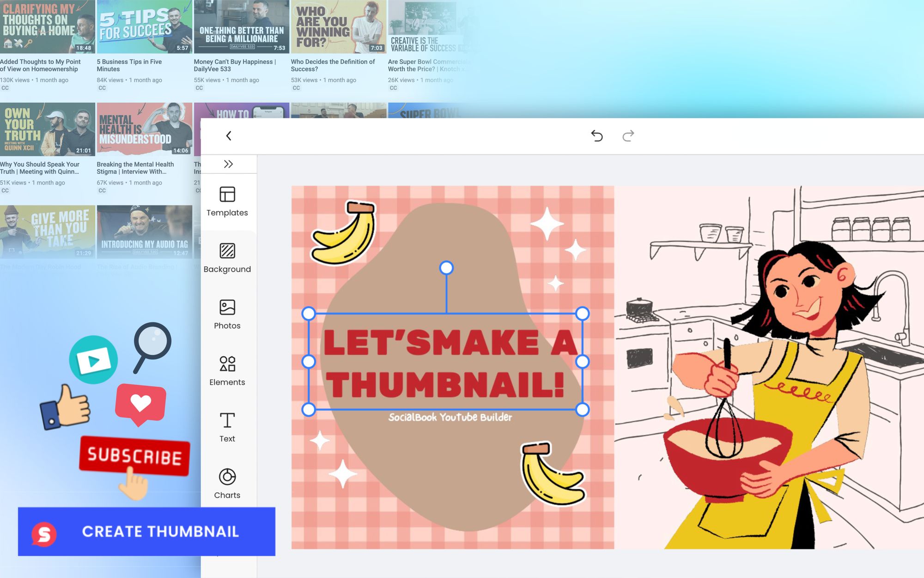
Task: Open the Give More Than You Take thumbnail
Action: click(48, 232)
